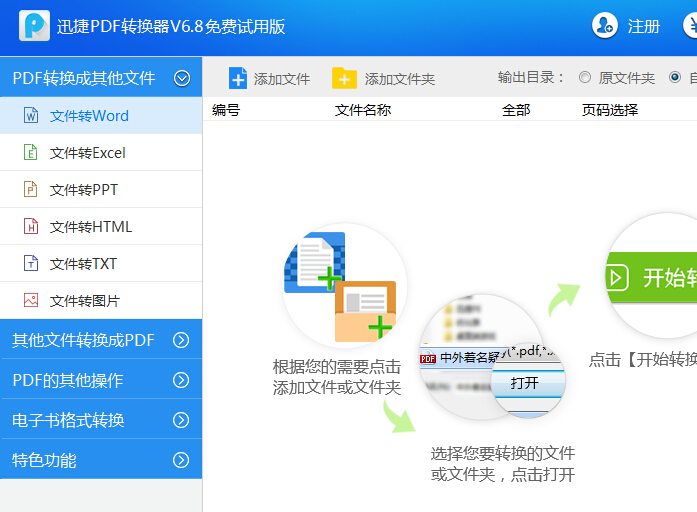The height and width of the screenshot is (512, 697).
Task: Click the 添加文件夹 button label
Action: click(400, 79)
